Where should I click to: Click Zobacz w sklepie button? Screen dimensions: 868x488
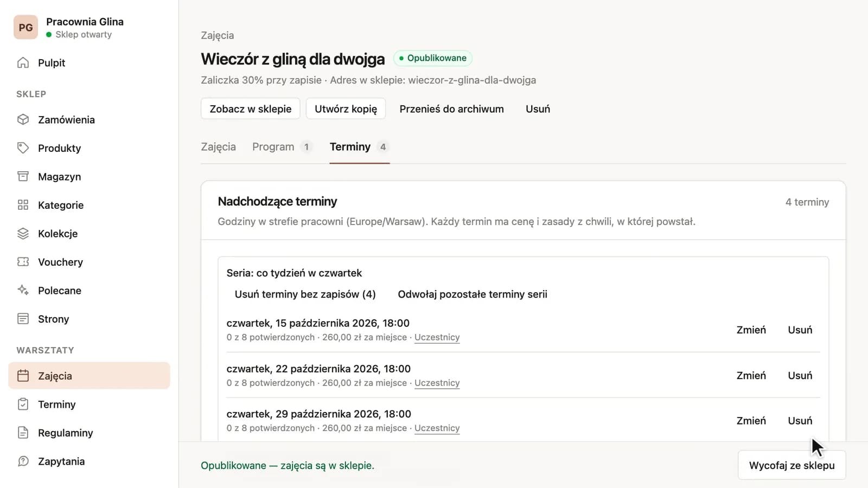pyautogui.click(x=251, y=108)
